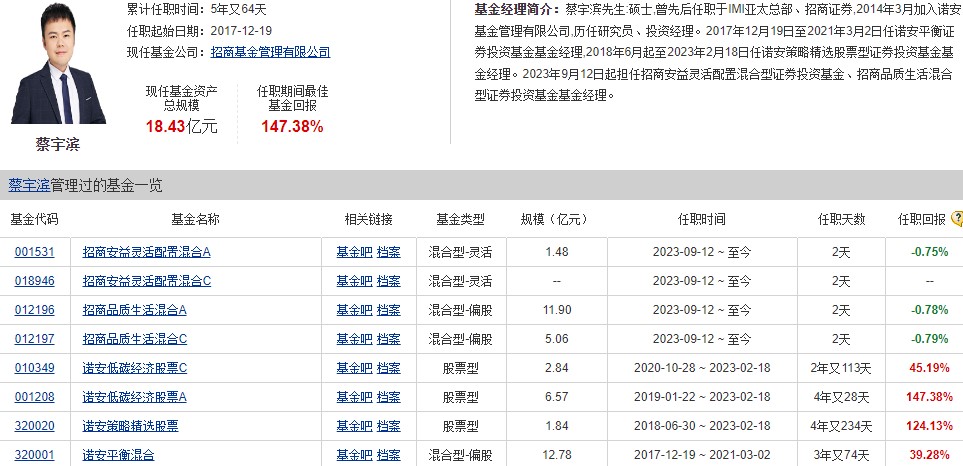Viewport: 963px width, 466px height.
Task: Open fund code 320001 link
Action: tap(34, 455)
